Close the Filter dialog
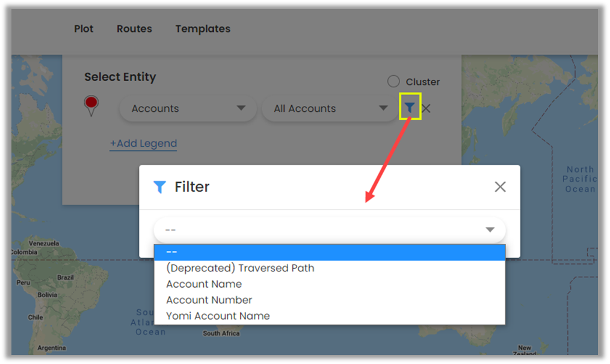This screenshot has height=364, width=610. point(500,187)
